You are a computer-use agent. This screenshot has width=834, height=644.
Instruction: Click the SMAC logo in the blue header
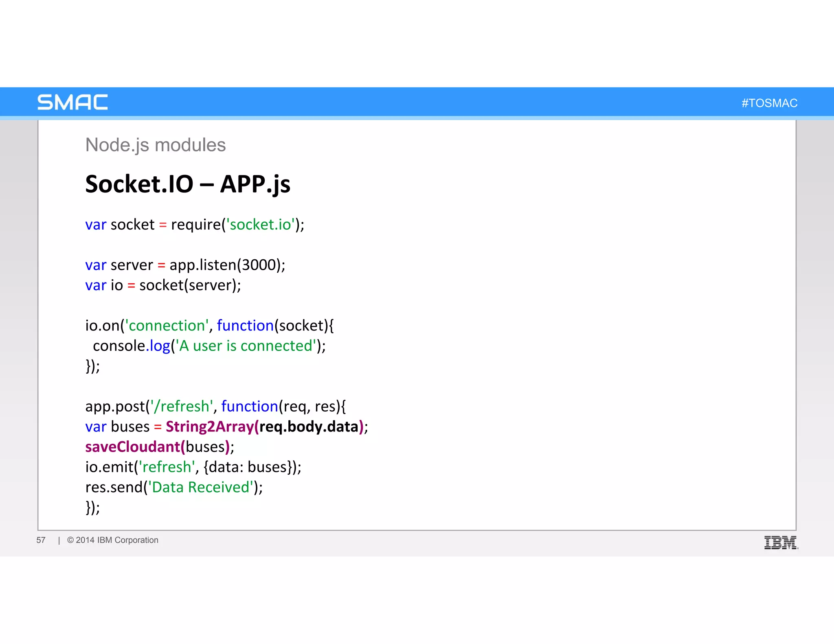coord(72,102)
